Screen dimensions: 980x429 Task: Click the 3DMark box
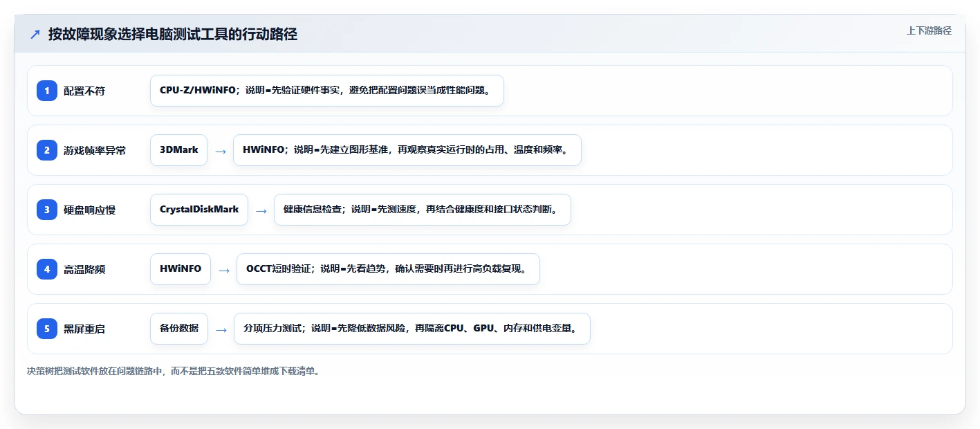[x=179, y=150]
